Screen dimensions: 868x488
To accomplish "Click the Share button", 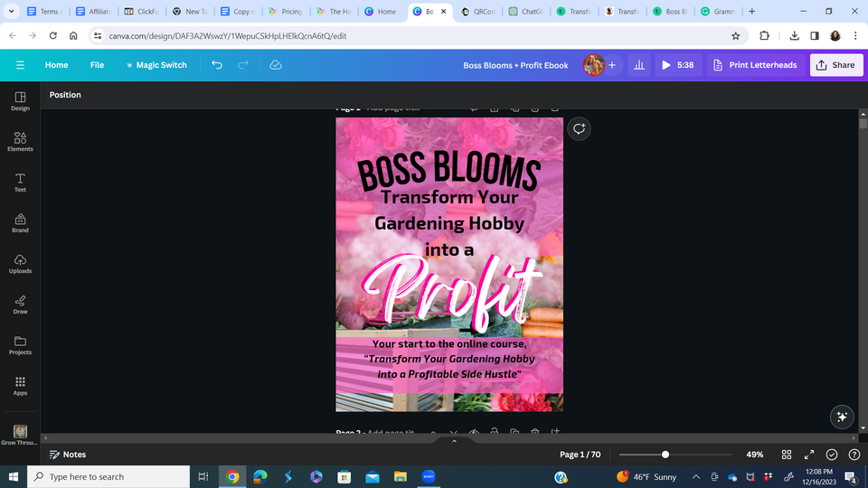I will [835, 65].
